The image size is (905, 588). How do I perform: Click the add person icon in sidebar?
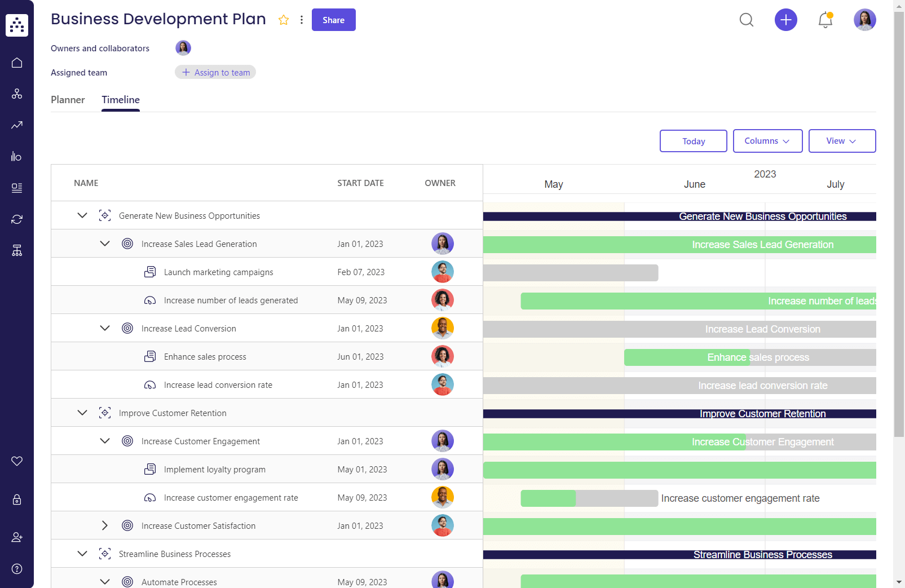(17, 537)
